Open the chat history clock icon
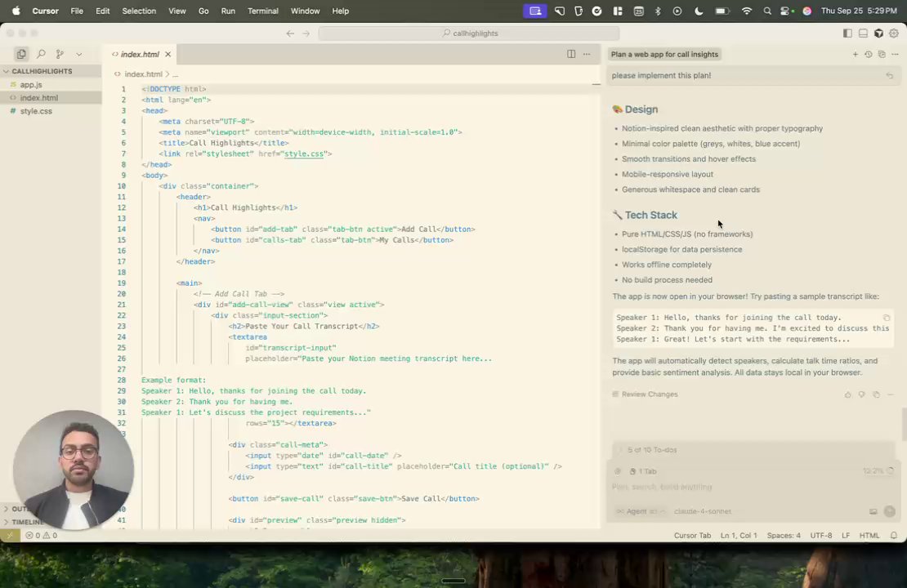Screen dimensions: 907x588 click(x=869, y=55)
